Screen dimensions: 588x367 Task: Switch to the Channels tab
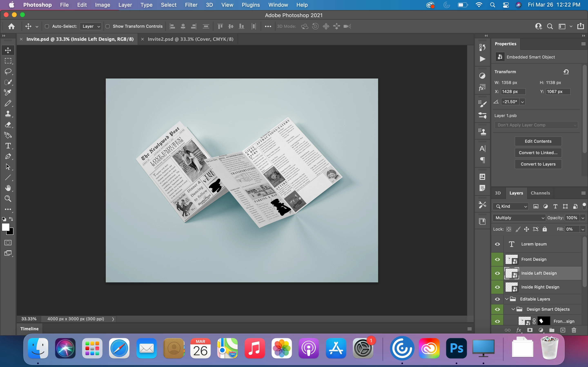click(x=540, y=193)
